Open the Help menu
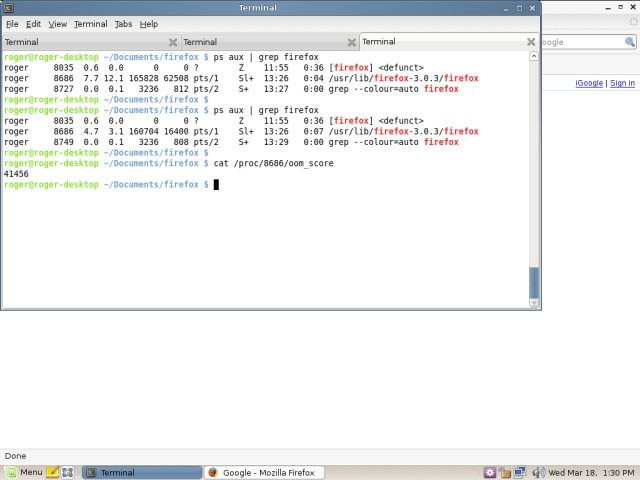The height and width of the screenshot is (480, 640). 149,23
